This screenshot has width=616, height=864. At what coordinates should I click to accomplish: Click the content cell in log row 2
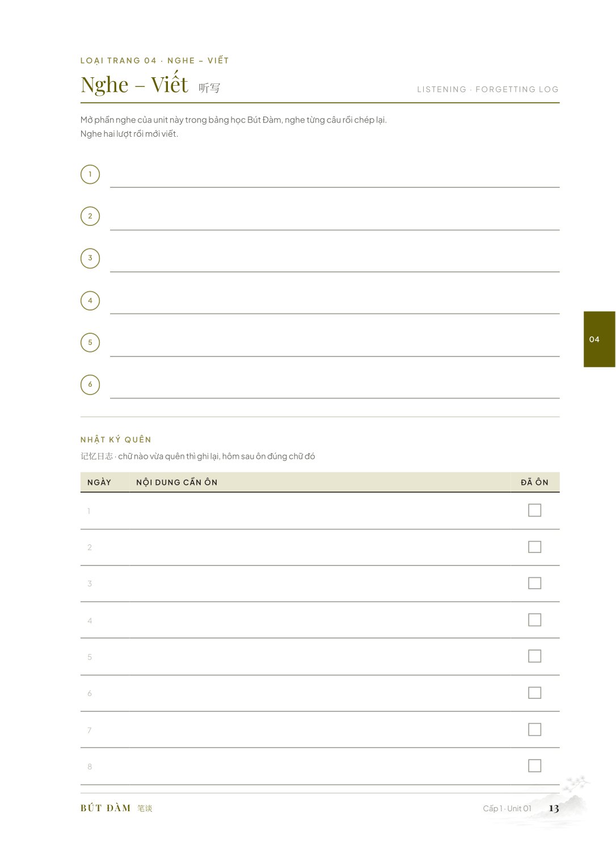click(x=320, y=547)
